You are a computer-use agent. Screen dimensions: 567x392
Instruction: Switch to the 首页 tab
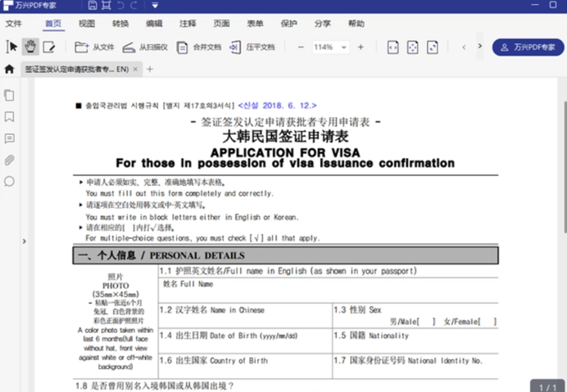pyautogui.click(x=53, y=24)
